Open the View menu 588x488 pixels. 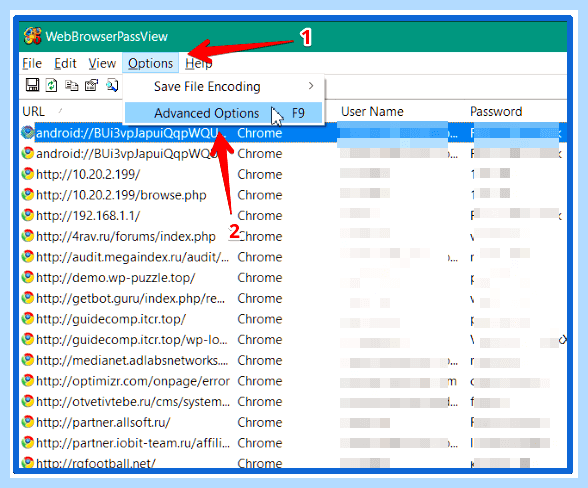[102, 63]
